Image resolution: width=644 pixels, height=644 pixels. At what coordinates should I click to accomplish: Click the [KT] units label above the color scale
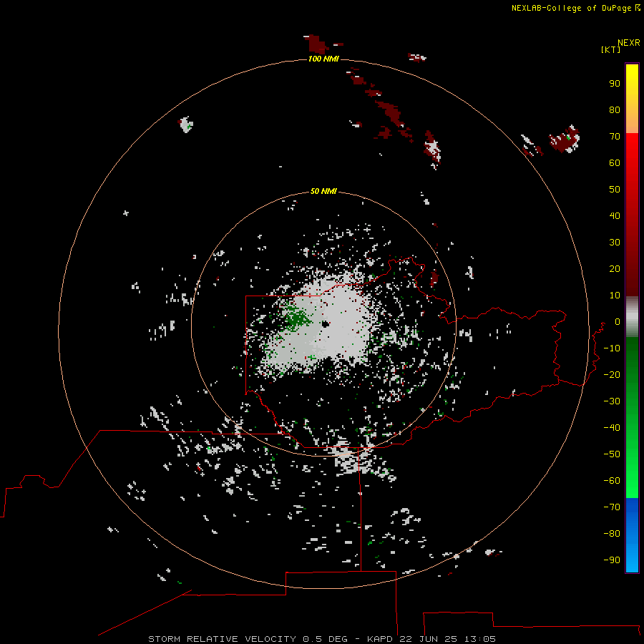pyautogui.click(x=610, y=49)
